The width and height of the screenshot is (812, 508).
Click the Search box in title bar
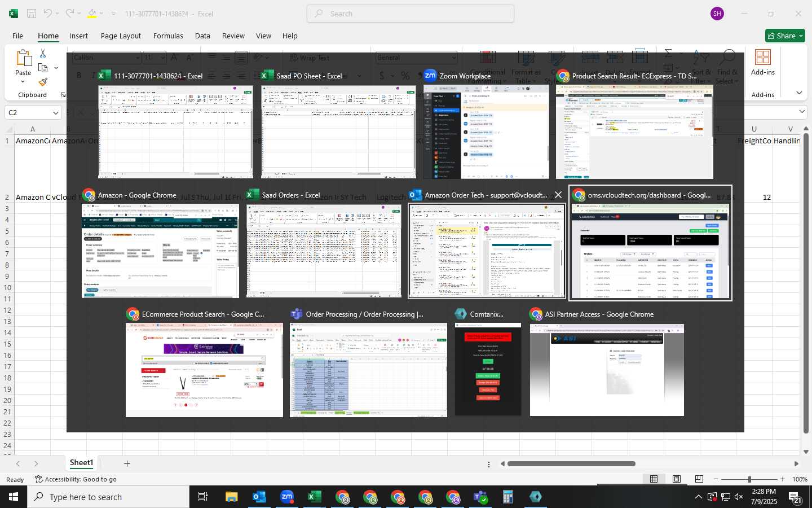411,14
